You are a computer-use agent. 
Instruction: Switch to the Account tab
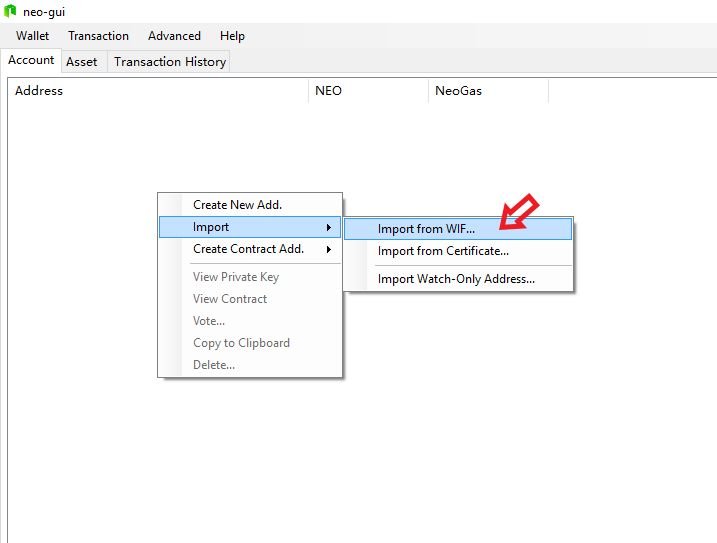[31, 60]
